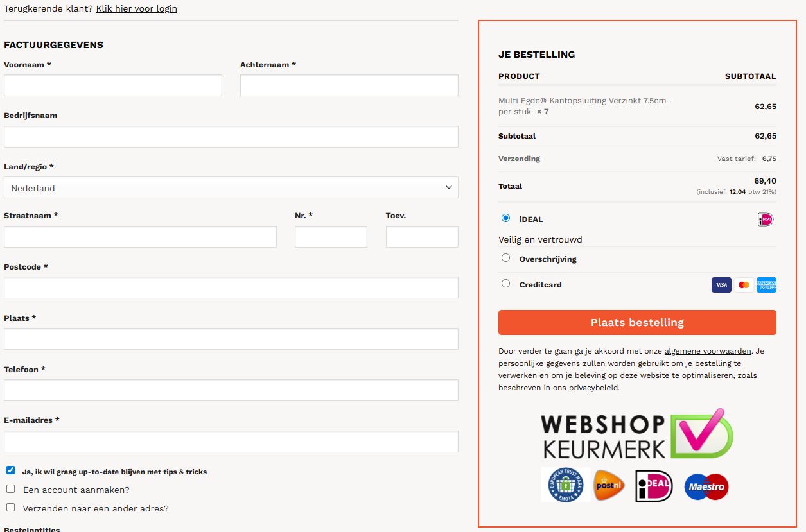Focus the E-mailadres input field
The height and width of the screenshot is (532, 806).
(x=231, y=442)
